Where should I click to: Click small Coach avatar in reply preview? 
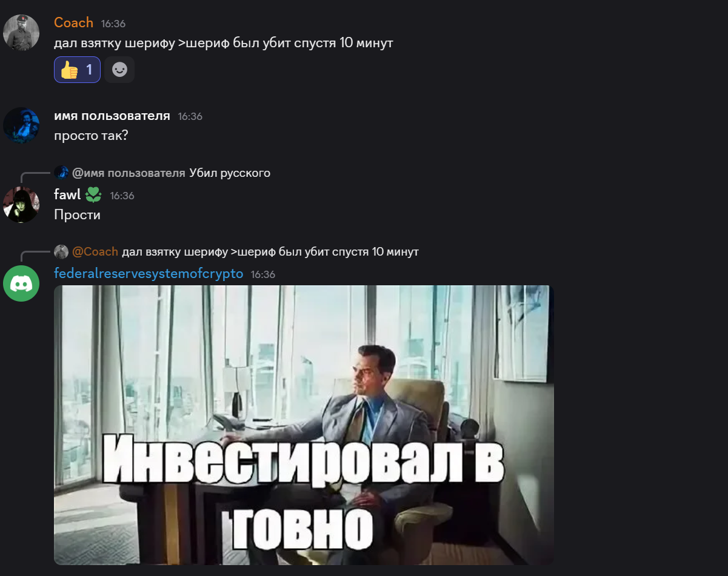coord(61,251)
